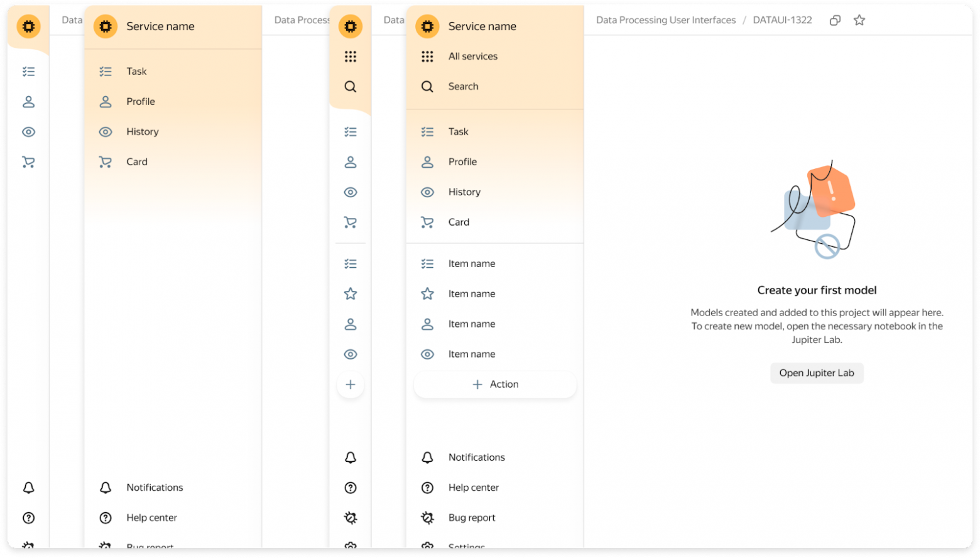Open the bug report icon in the rail with search
980x558 pixels.
351,518
